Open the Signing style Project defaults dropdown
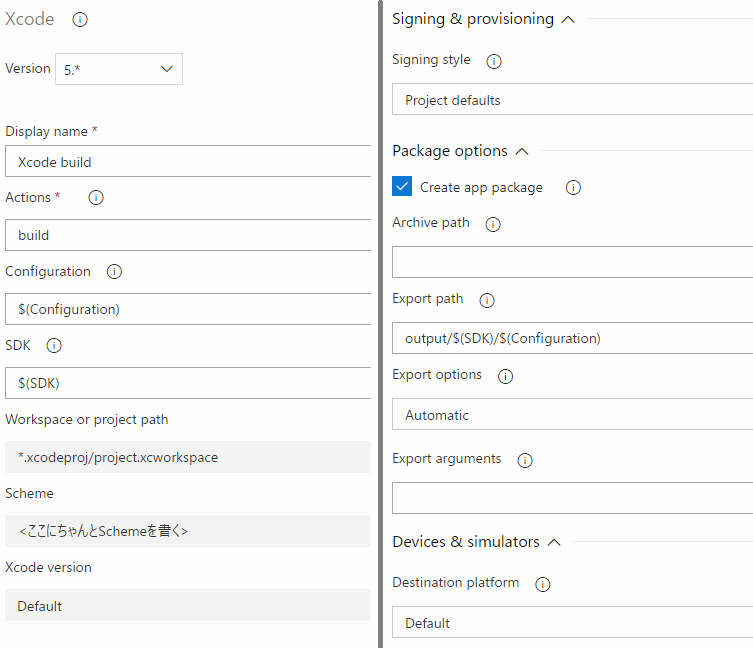Screen dimensions: 753x648 pos(572,99)
